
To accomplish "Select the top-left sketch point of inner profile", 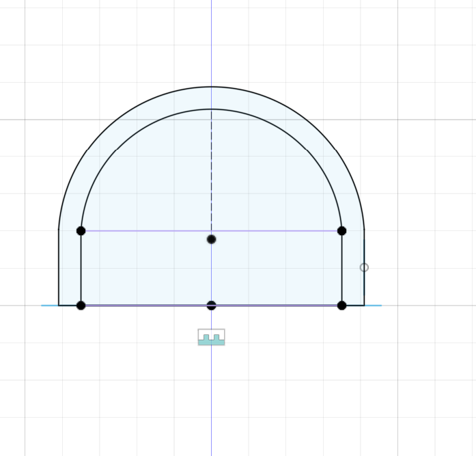I will [81, 231].
